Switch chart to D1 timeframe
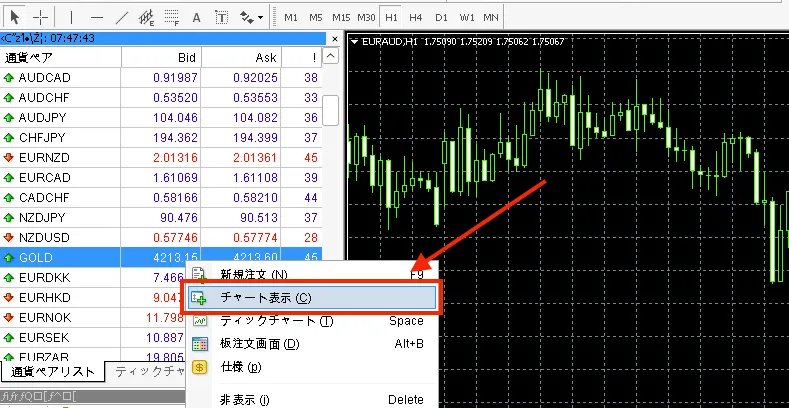The image size is (789, 408). (x=441, y=17)
